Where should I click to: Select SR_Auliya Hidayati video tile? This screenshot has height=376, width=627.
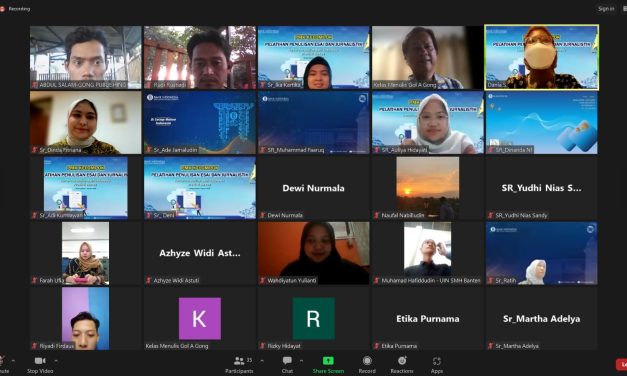coord(427,122)
